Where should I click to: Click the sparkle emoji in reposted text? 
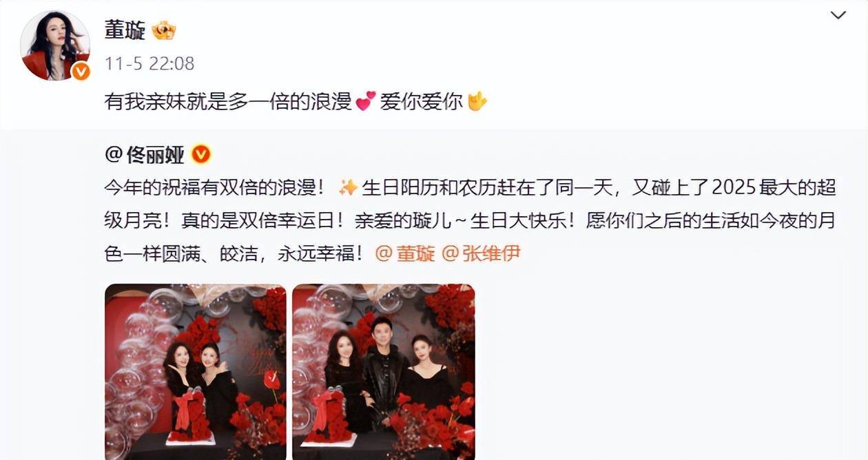click(349, 187)
